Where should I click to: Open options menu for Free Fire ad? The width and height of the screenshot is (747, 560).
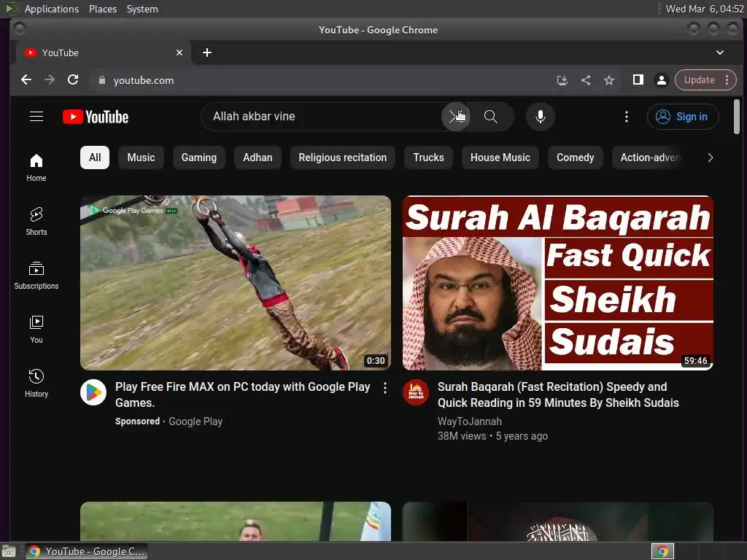click(385, 388)
